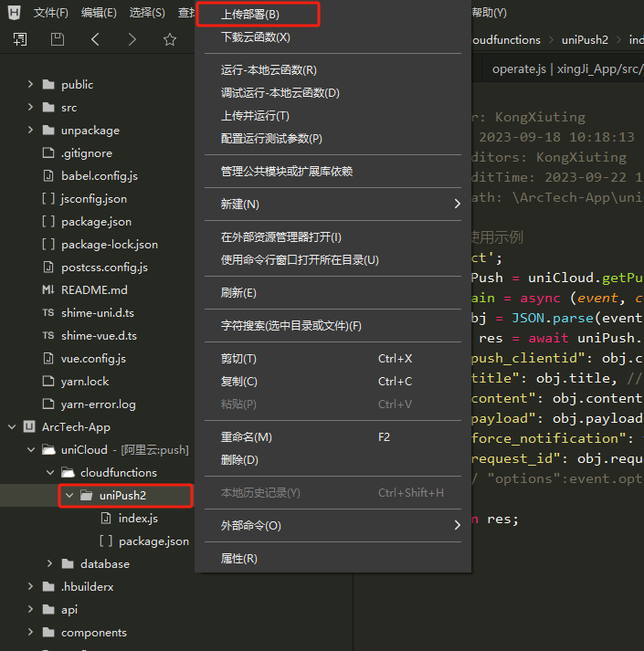Click the .gitignore file icon
This screenshot has height=651, width=644.
tap(48, 153)
